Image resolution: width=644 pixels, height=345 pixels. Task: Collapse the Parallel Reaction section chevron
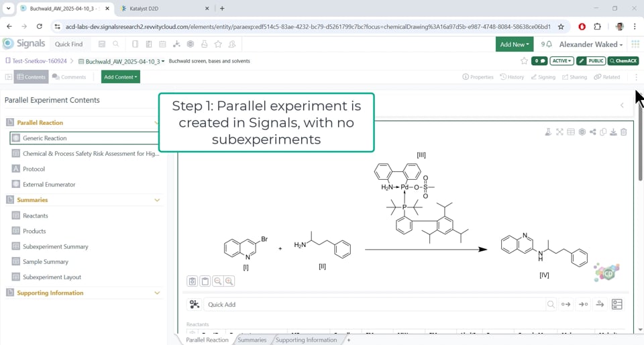click(x=156, y=123)
